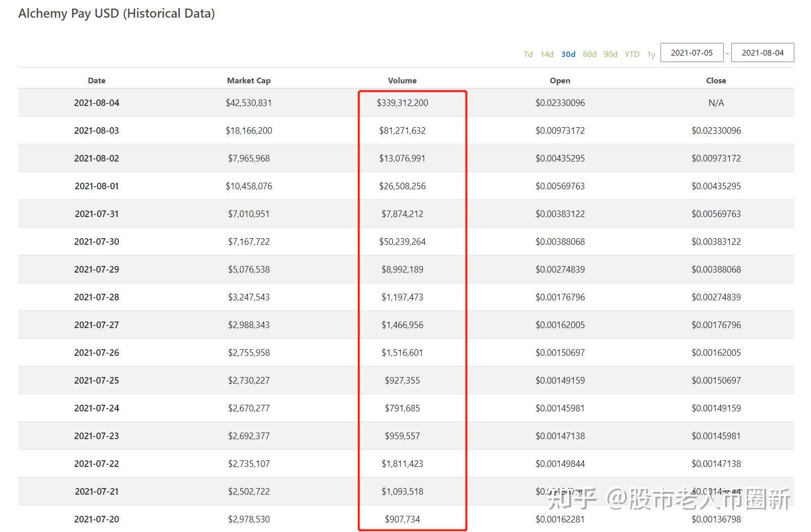811x532 pixels.
Task: Select the 1y range link
Action: 651,54
